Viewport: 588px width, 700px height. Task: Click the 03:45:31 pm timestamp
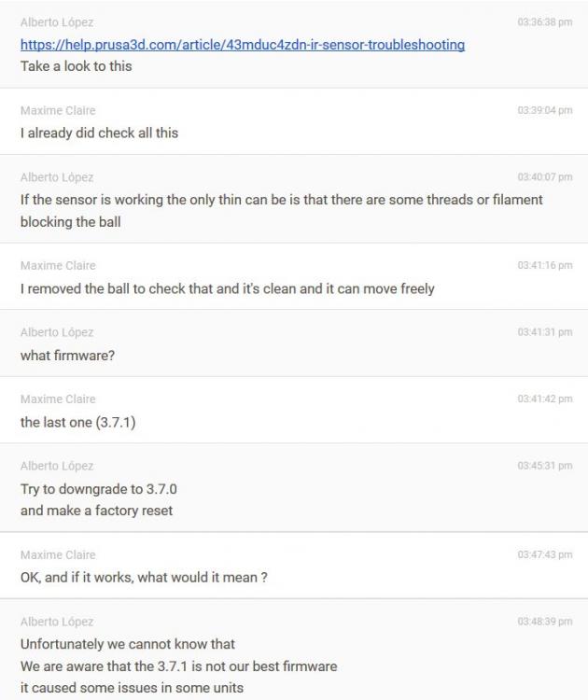click(x=544, y=466)
